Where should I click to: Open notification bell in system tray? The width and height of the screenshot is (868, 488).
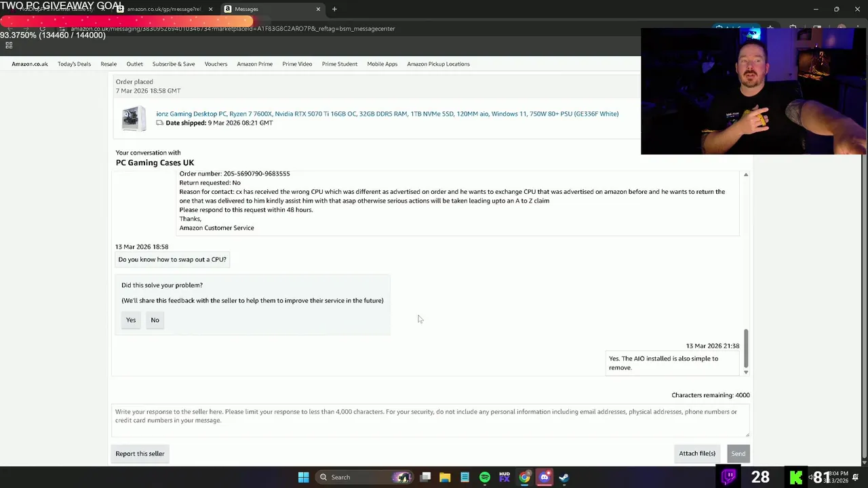[856, 477]
